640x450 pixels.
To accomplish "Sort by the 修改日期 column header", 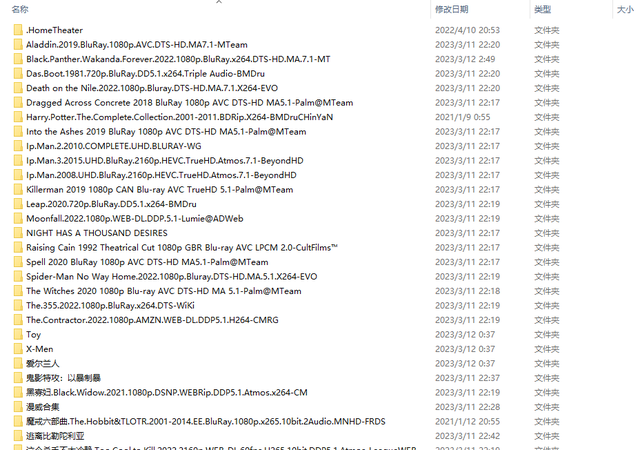I will pyautogui.click(x=451, y=9).
